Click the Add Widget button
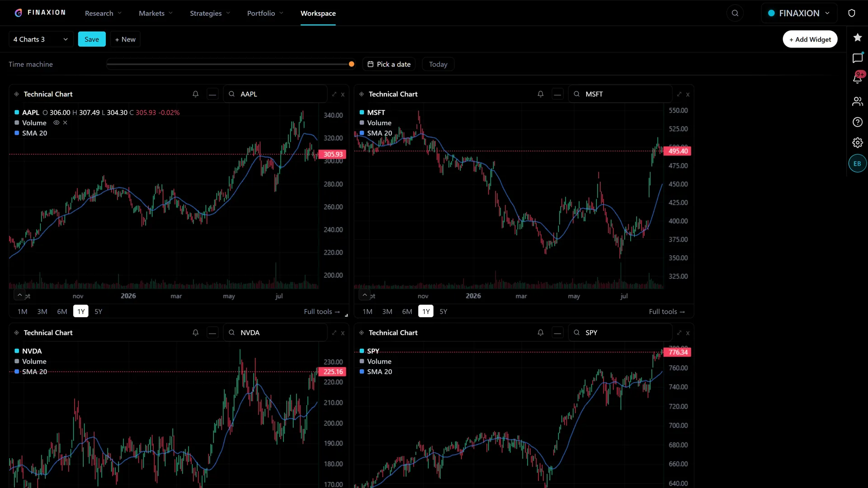Viewport: 868px width, 488px height. 810,39
